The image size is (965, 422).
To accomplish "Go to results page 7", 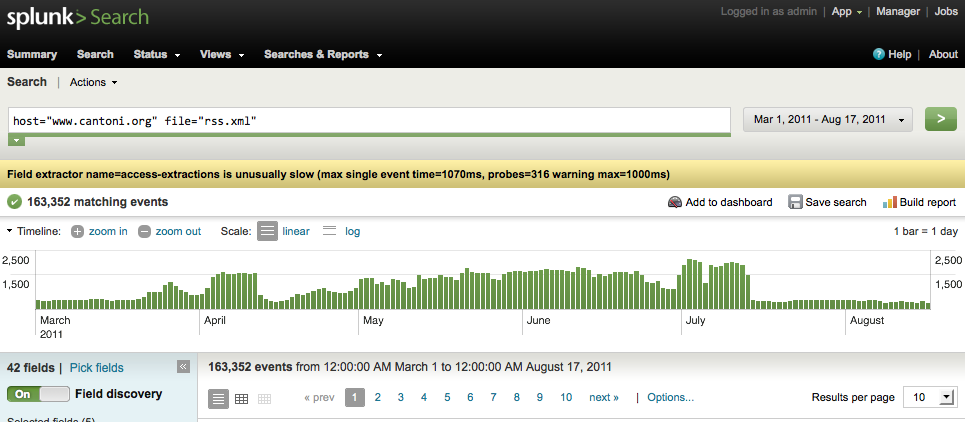I will (x=494, y=397).
